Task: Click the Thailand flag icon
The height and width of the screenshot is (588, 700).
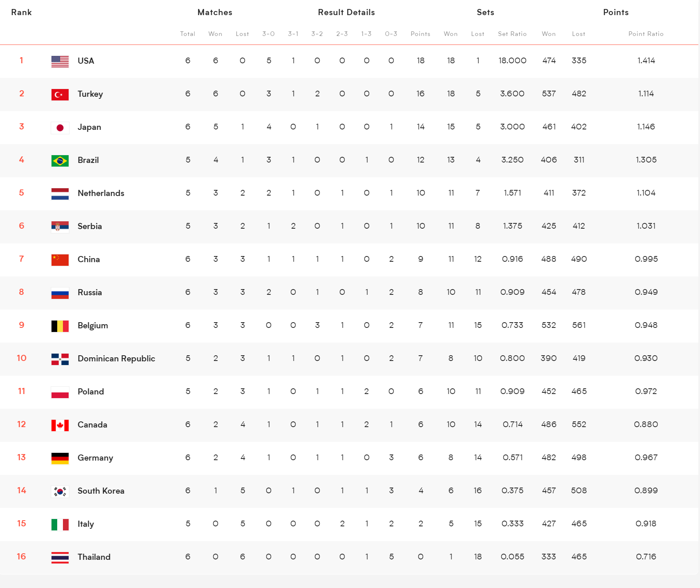Action: pos(60,557)
